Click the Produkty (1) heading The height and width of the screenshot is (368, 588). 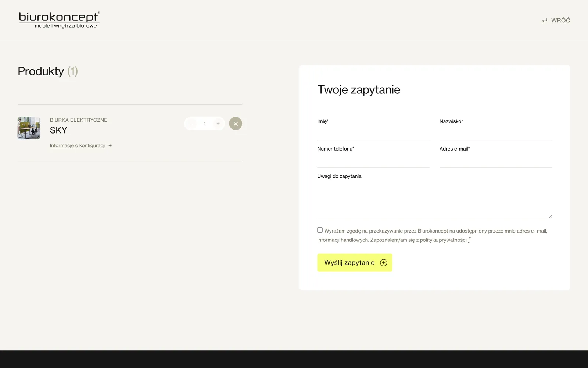point(48,71)
